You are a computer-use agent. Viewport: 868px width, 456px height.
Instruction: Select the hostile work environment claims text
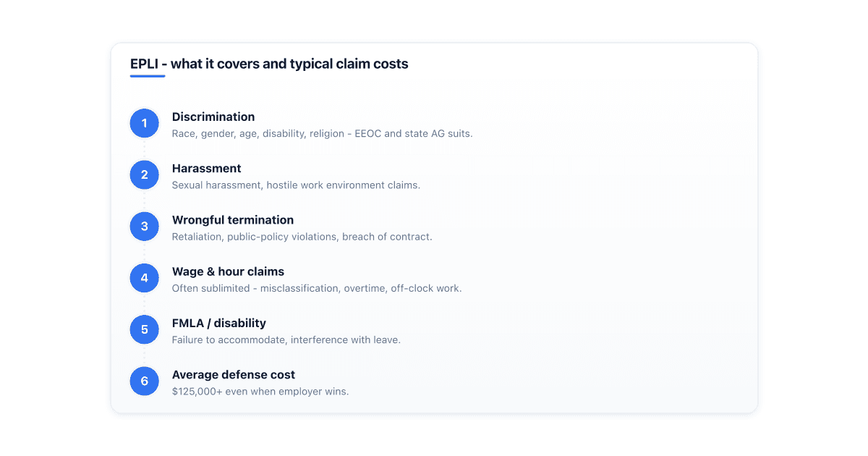click(x=296, y=185)
